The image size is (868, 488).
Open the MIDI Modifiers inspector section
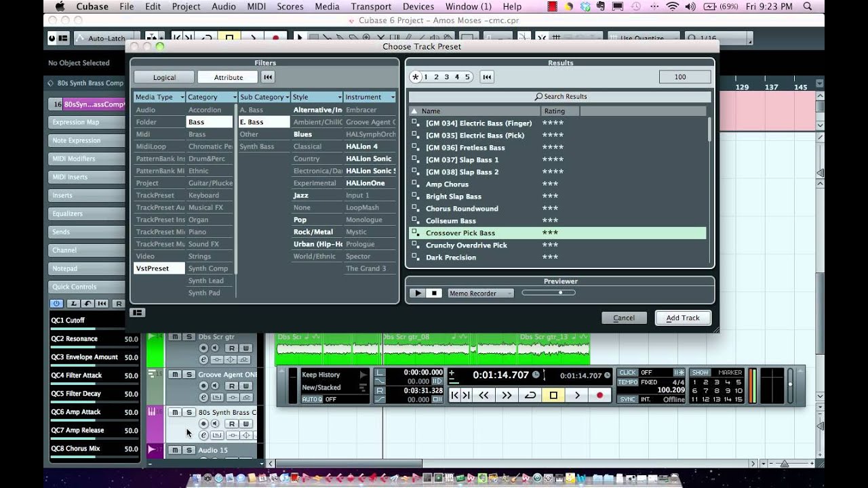pyautogui.click(x=87, y=159)
